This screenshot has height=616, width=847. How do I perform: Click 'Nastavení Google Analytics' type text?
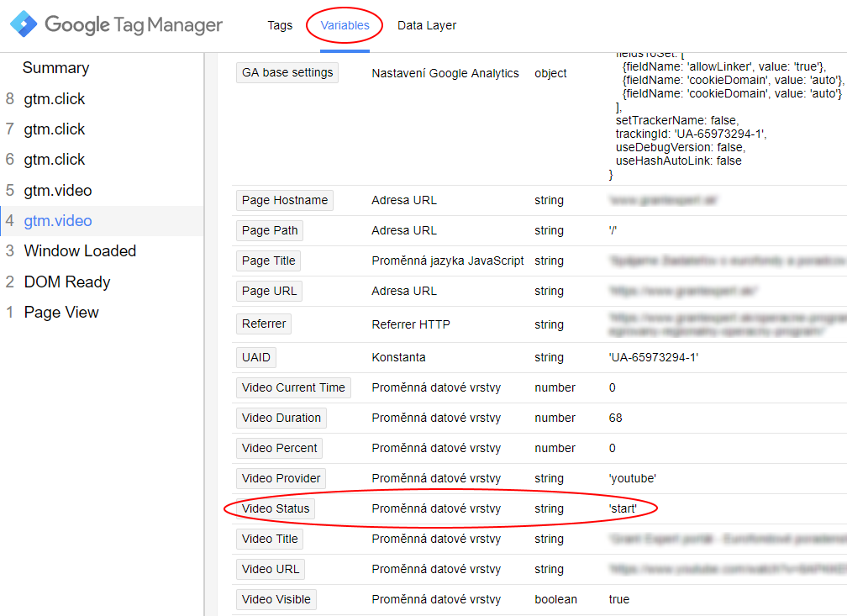tap(445, 73)
